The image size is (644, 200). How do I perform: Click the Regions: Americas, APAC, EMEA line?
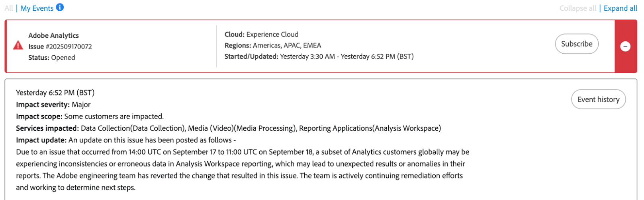272,45
